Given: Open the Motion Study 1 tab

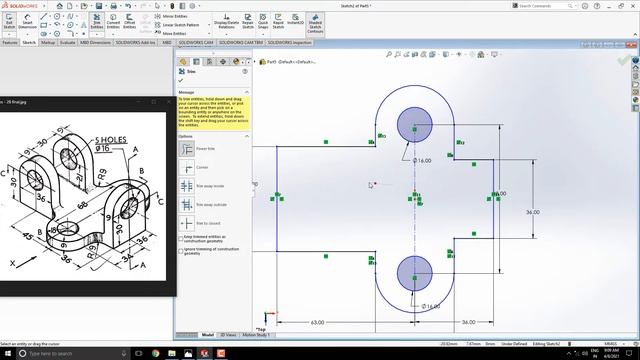Looking at the screenshot, I should point(256,335).
